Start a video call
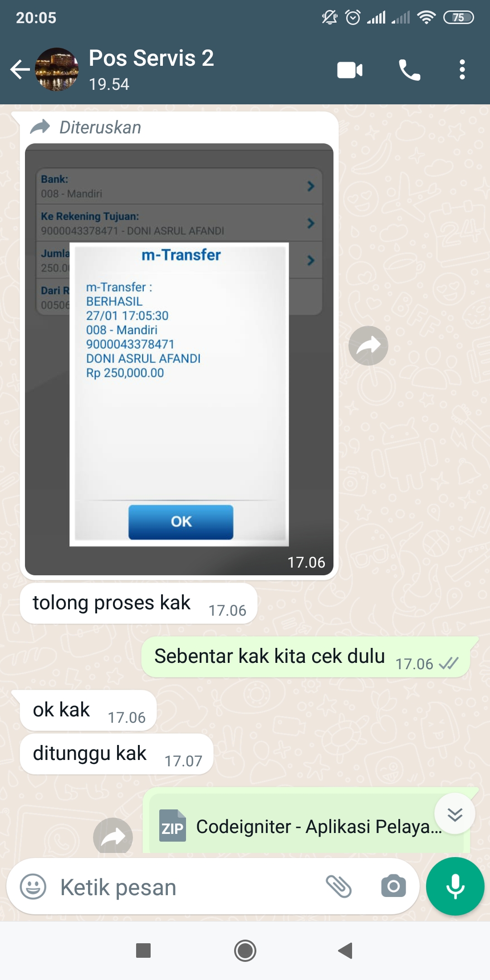 (x=350, y=70)
